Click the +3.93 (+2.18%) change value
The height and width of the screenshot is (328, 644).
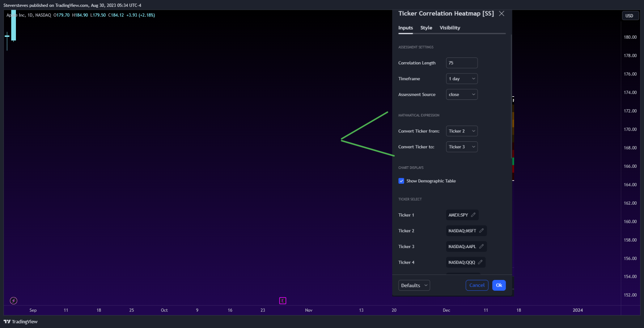click(x=141, y=15)
